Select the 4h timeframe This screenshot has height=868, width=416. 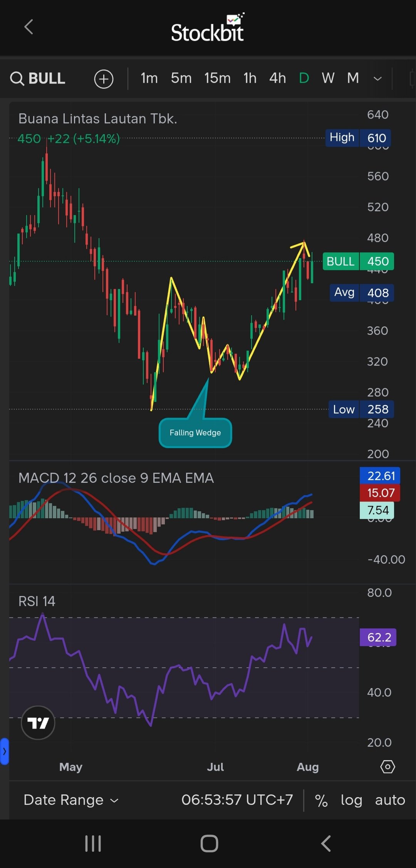277,78
